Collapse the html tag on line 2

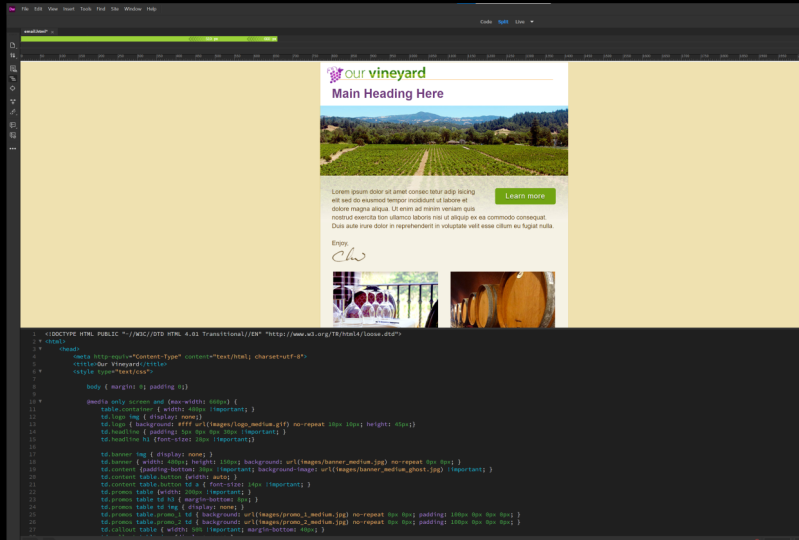tap(40, 341)
